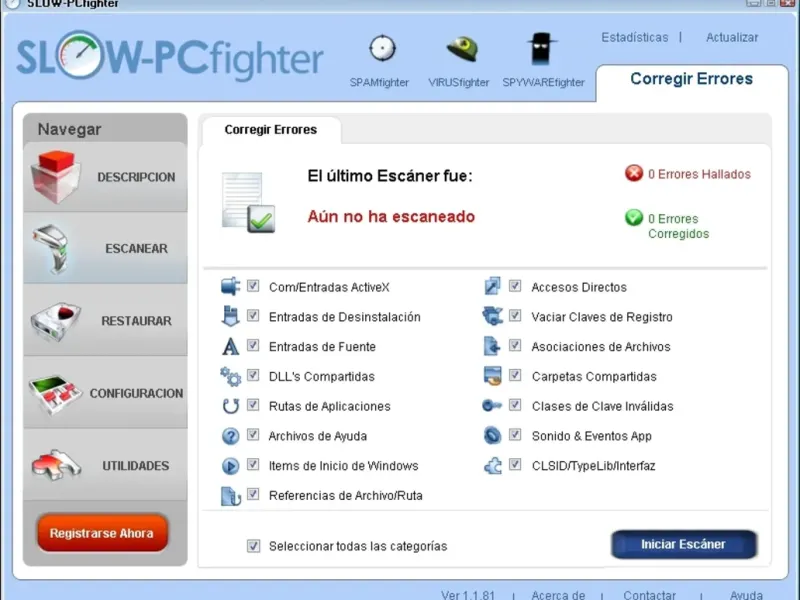Click the '0 Errores Hallados' text
This screenshot has height=600, width=800.
pyautogui.click(x=699, y=174)
